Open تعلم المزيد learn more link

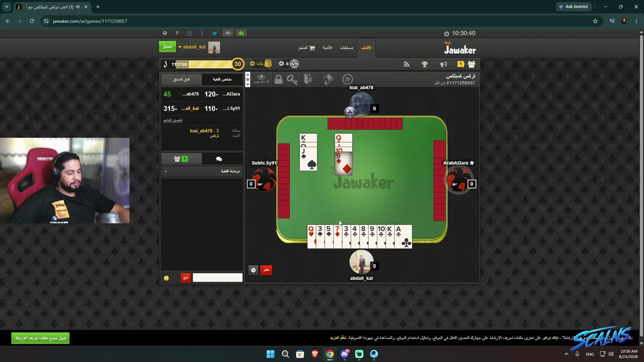[338, 338]
